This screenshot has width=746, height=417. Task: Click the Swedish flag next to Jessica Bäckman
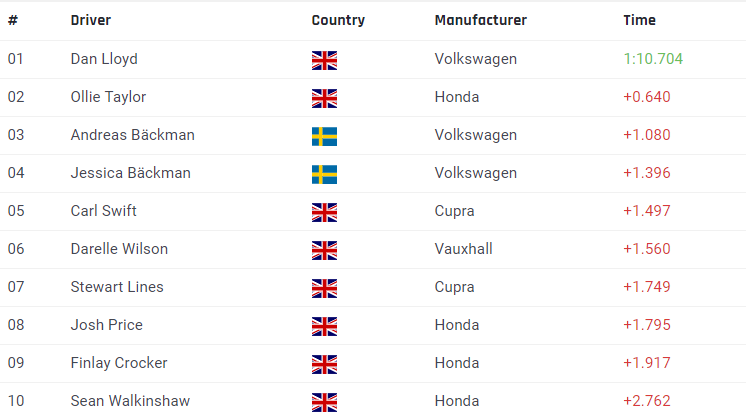[324, 175]
